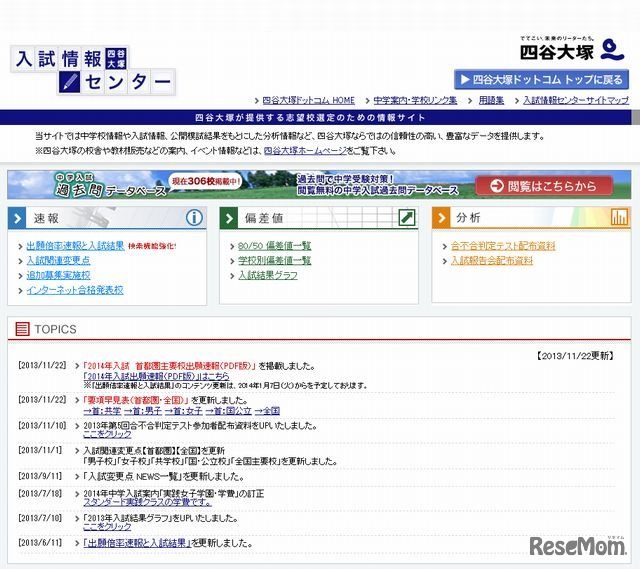Screen dimensions: 640x569
Task: Click 現在306校掲載中! badge on banner
Action: tap(205, 181)
